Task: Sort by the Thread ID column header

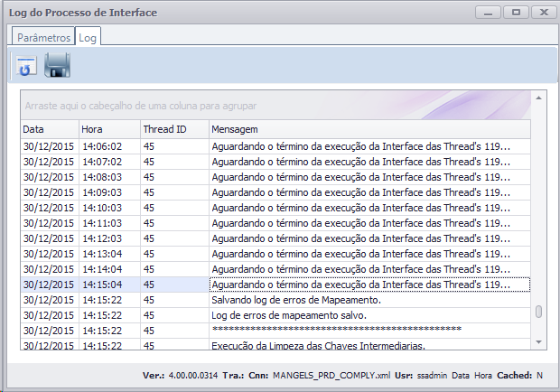Action: (x=174, y=129)
